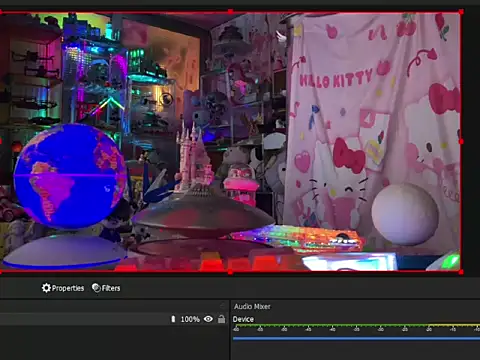Select the highlighted source row in list
Viewport: 480px width, 360px height.
point(114,319)
